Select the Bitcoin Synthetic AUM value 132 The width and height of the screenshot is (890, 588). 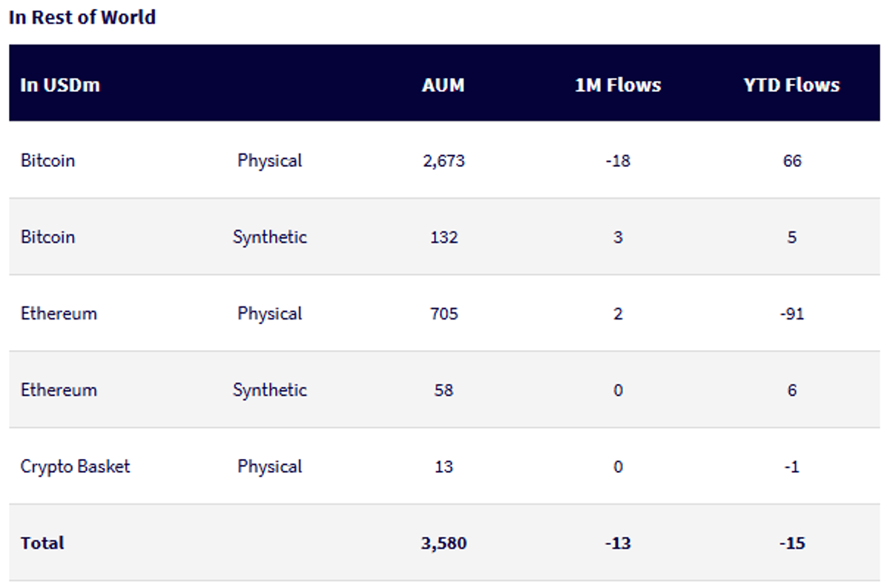(444, 237)
